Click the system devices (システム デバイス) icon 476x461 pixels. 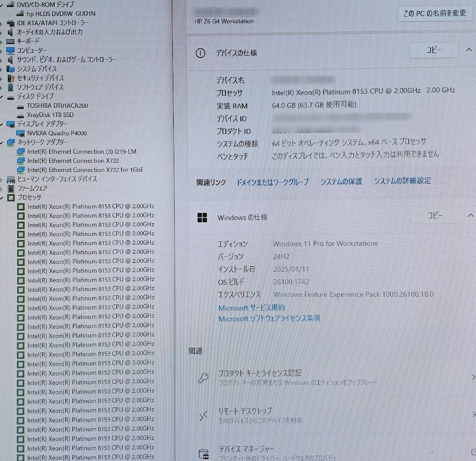(x=10, y=69)
